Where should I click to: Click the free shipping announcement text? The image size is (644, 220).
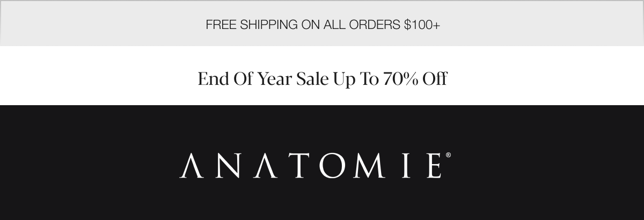pos(323,25)
